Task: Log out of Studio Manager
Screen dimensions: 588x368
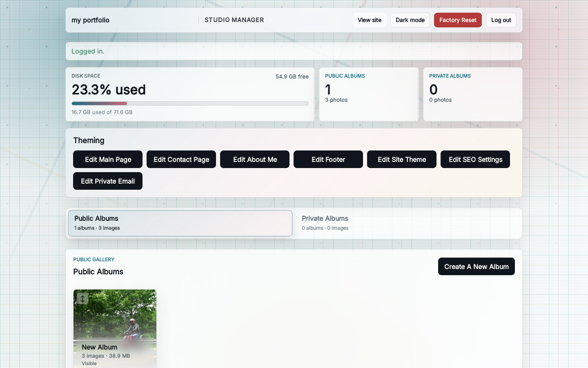Action: tap(501, 20)
